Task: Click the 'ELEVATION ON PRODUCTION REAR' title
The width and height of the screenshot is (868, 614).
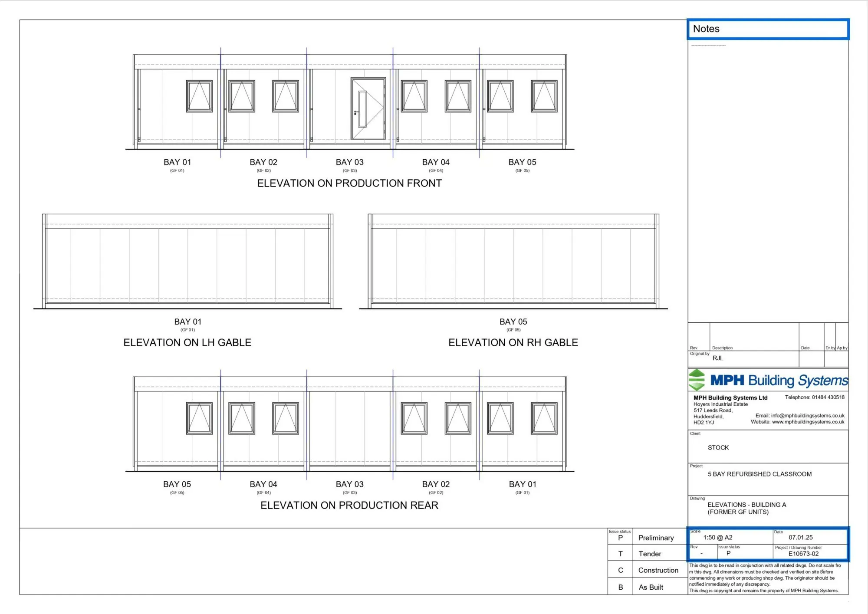Action: (x=349, y=505)
